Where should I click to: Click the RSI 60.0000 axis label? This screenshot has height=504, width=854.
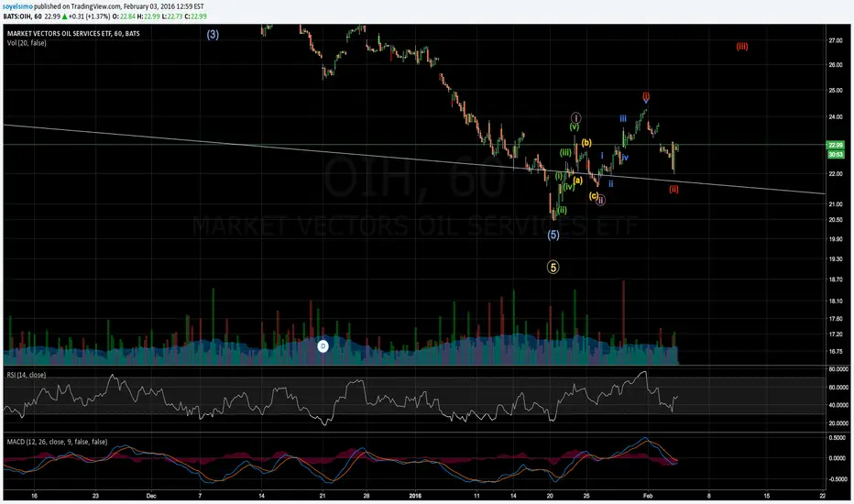(x=838, y=388)
